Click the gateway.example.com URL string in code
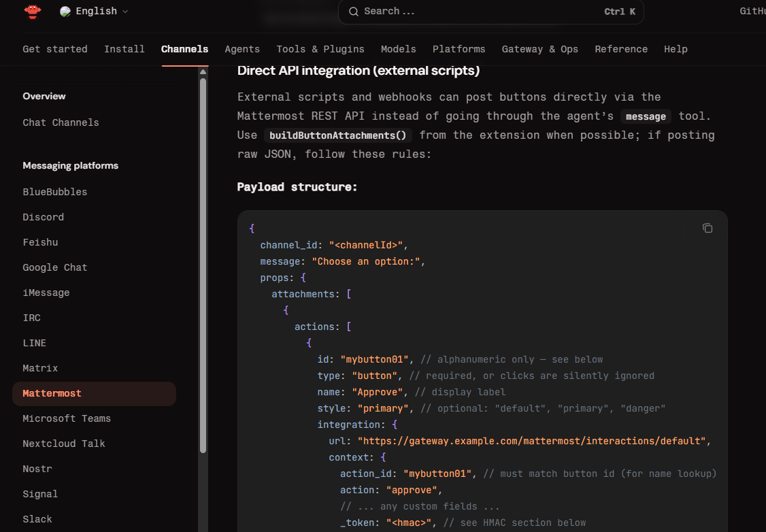The image size is (766, 532). [531, 441]
